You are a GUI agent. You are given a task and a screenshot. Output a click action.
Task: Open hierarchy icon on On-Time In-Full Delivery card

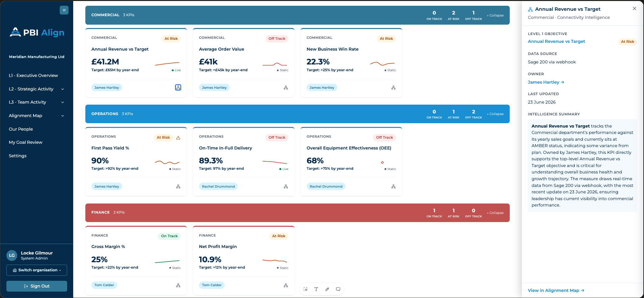click(286, 186)
